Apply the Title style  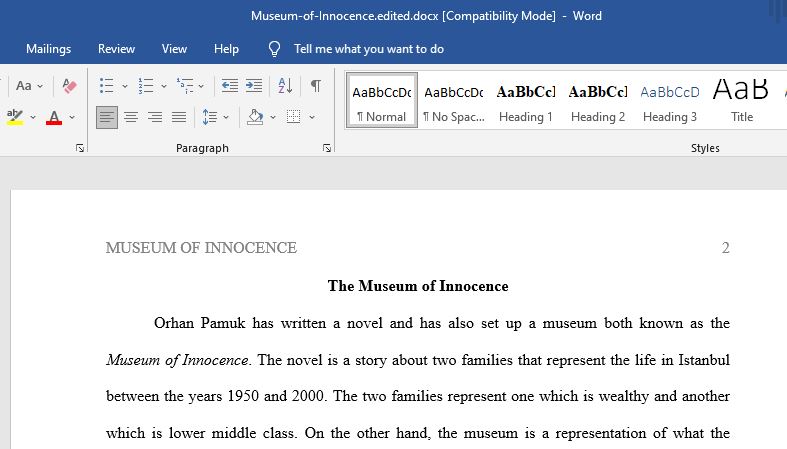(x=742, y=100)
